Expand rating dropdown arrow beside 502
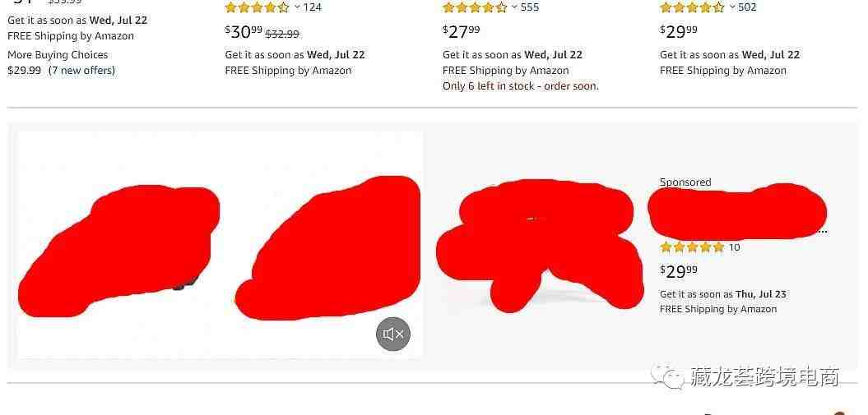The height and width of the screenshot is (415, 868). pyautogui.click(x=731, y=7)
